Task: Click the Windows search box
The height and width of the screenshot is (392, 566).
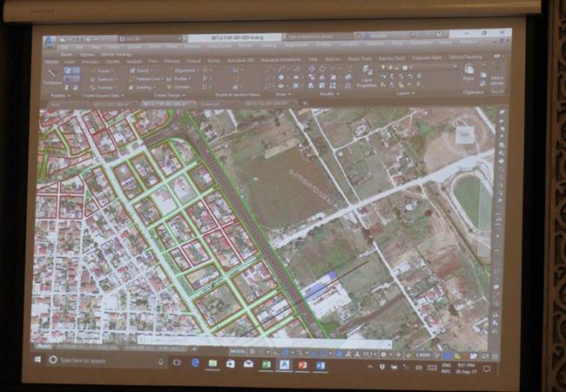Action: 107,361
